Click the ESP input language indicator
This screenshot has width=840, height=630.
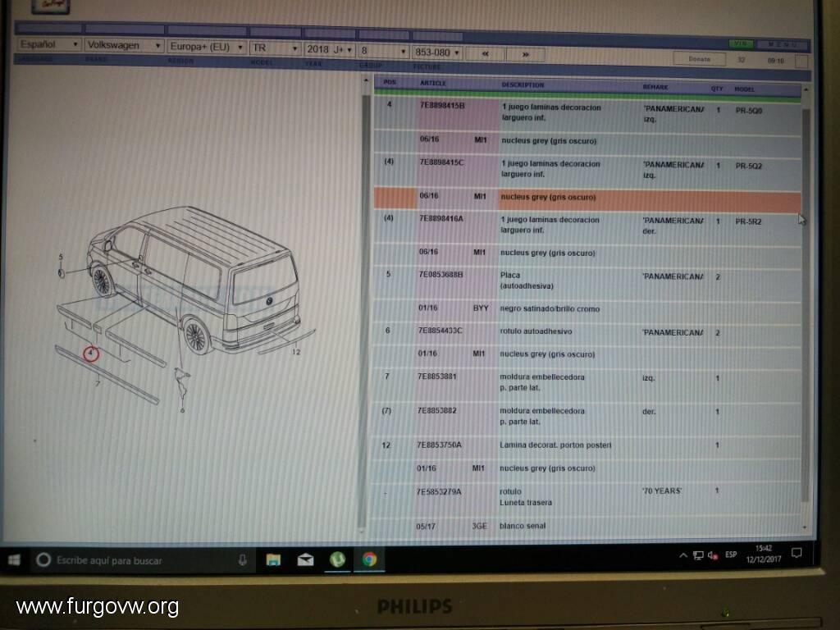731,555
